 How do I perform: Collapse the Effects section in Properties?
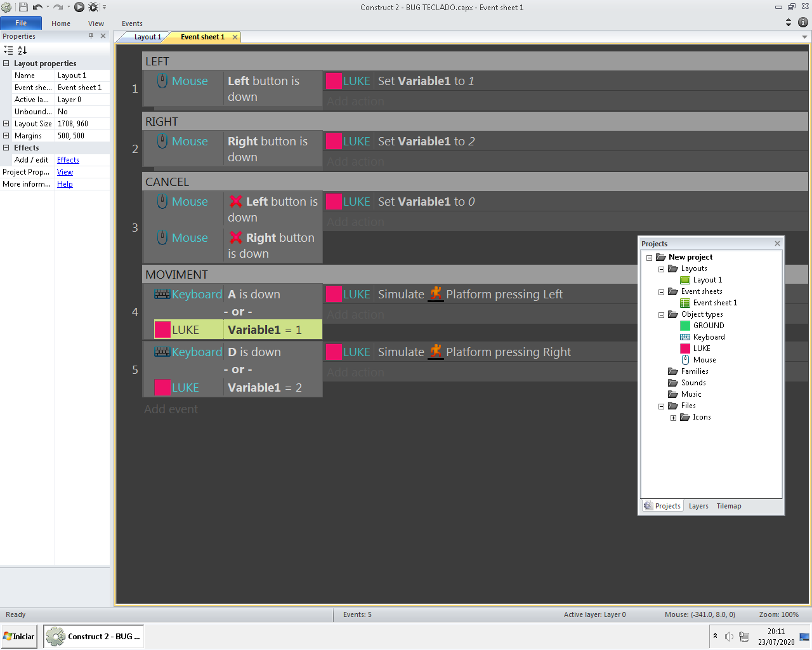pyautogui.click(x=6, y=147)
